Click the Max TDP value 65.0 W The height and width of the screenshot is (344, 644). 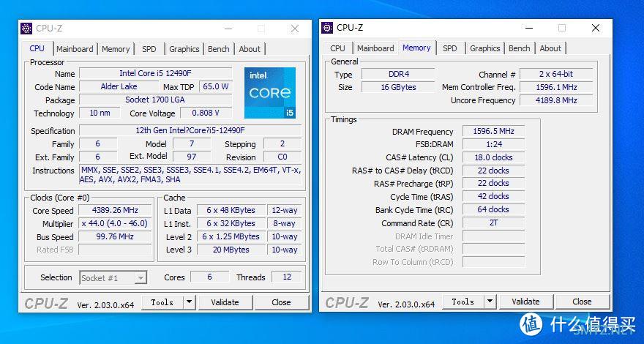click(x=216, y=86)
